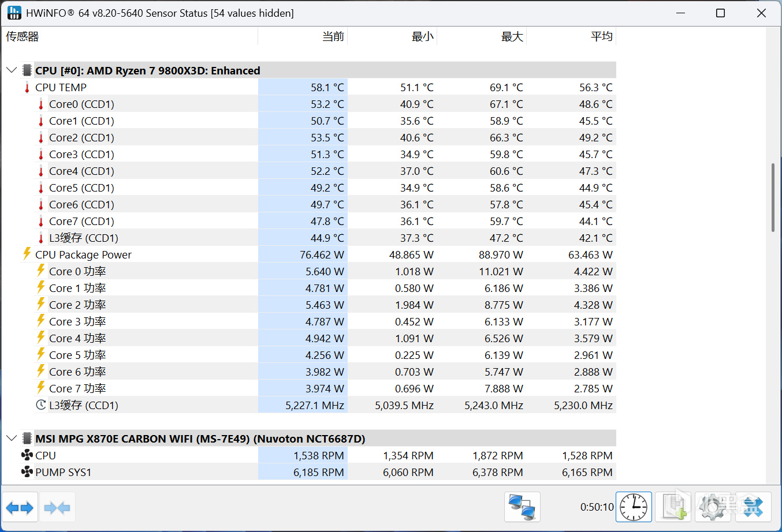Click the lightning icon beside Core 0 功率
Image resolution: width=782 pixels, height=532 pixels.
click(x=41, y=271)
